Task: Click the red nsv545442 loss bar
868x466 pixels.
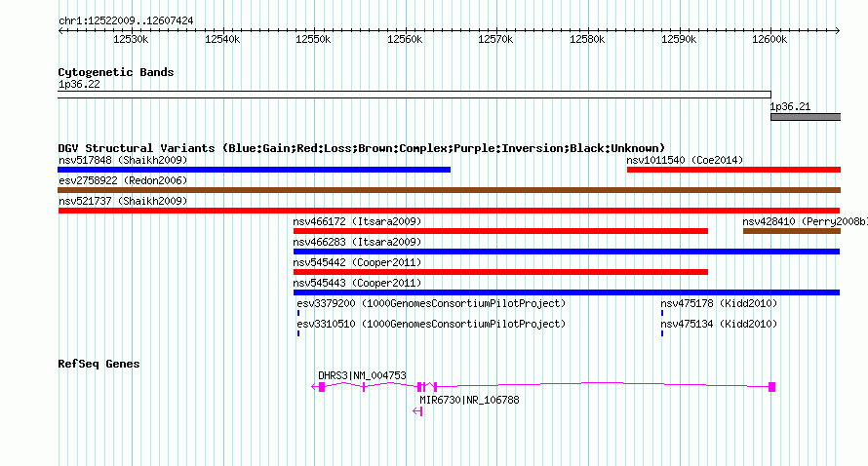Action: [500, 272]
